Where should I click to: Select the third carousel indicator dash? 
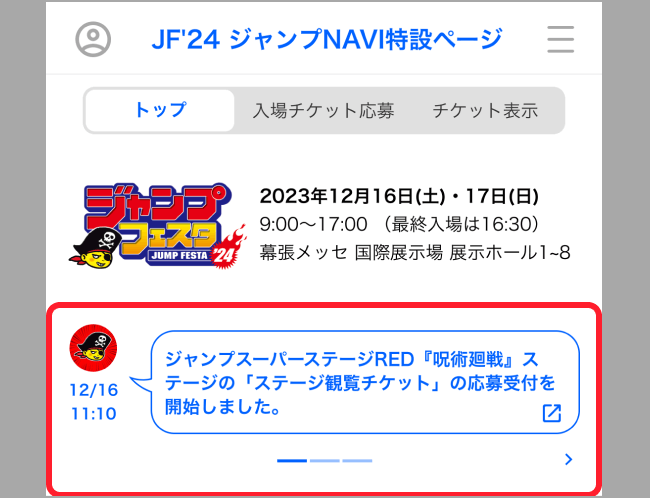click(x=357, y=461)
